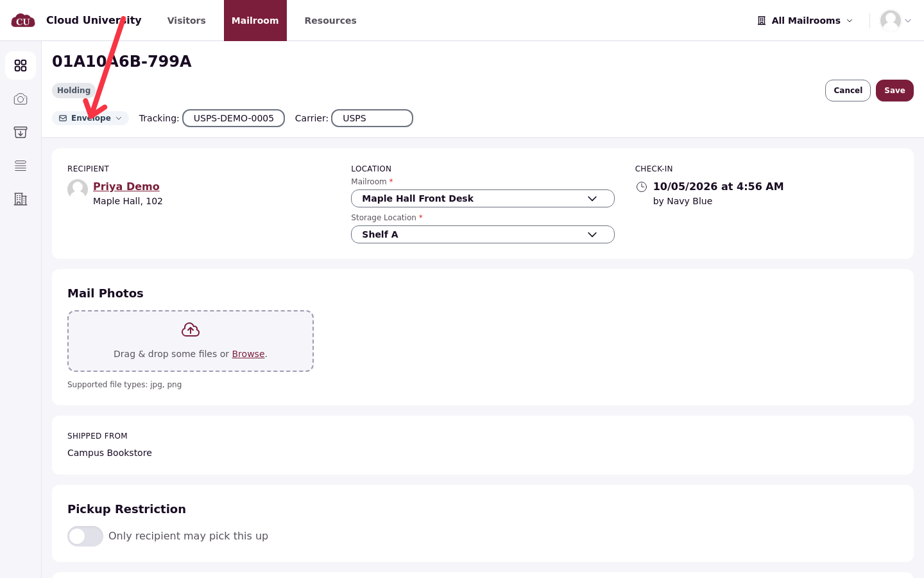Open the building icon in sidebar
924x578 pixels.
pyautogui.click(x=21, y=199)
